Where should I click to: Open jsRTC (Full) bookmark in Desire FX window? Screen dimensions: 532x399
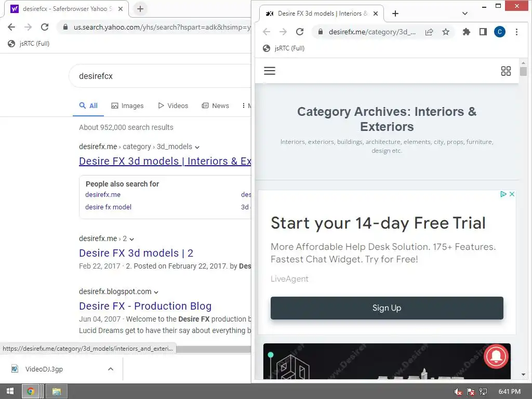[x=284, y=48]
